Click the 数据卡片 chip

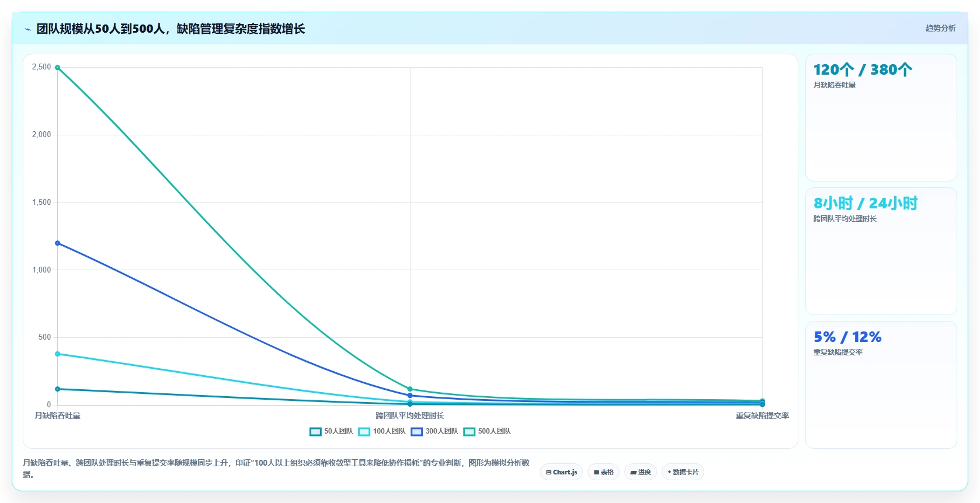(x=683, y=472)
